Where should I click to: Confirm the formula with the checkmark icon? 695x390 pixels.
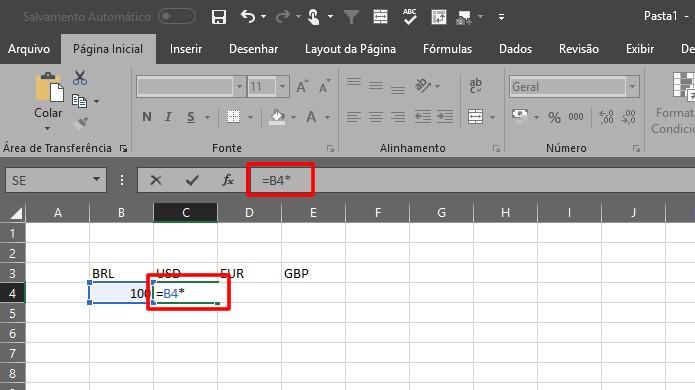click(x=192, y=180)
